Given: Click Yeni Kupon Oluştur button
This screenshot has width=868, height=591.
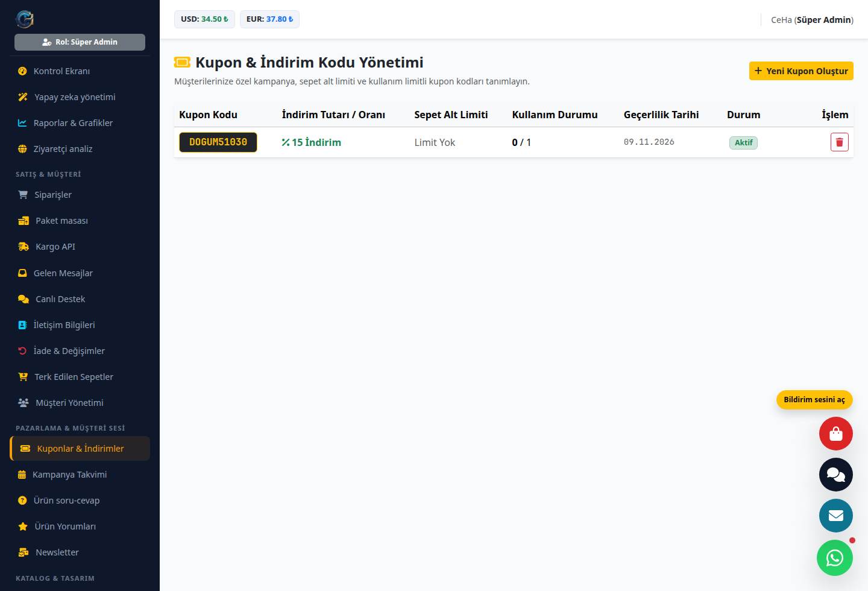Looking at the screenshot, I should (801, 71).
